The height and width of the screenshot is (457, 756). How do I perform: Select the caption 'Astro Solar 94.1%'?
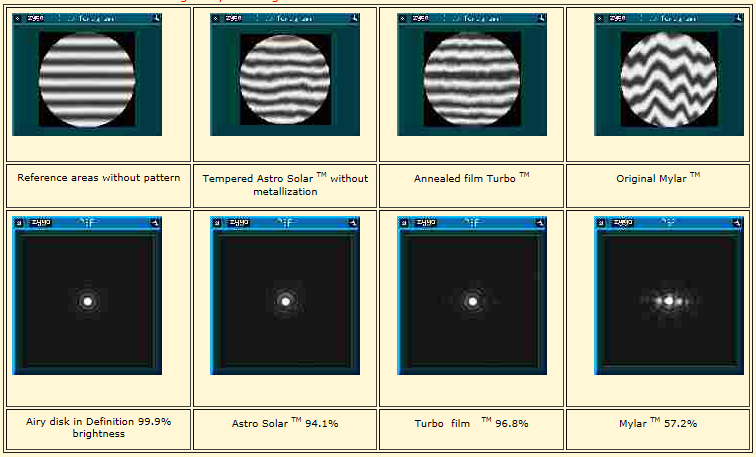pos(285,423)
